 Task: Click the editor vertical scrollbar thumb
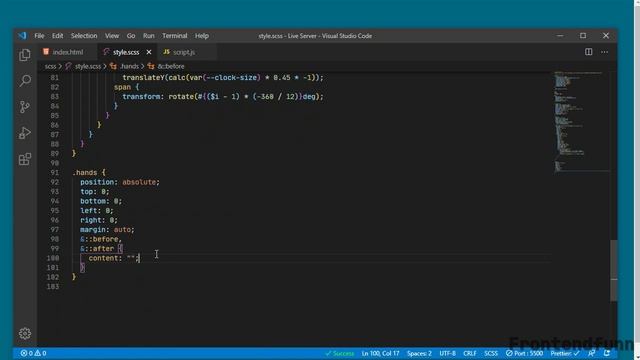[x=613, y=271]
